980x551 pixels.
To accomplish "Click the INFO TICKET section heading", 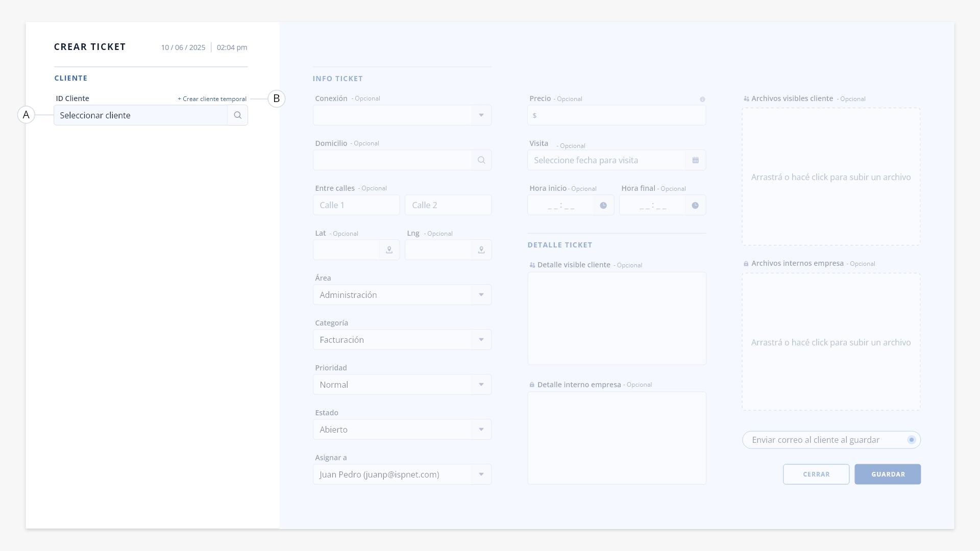I will [338, 79].
